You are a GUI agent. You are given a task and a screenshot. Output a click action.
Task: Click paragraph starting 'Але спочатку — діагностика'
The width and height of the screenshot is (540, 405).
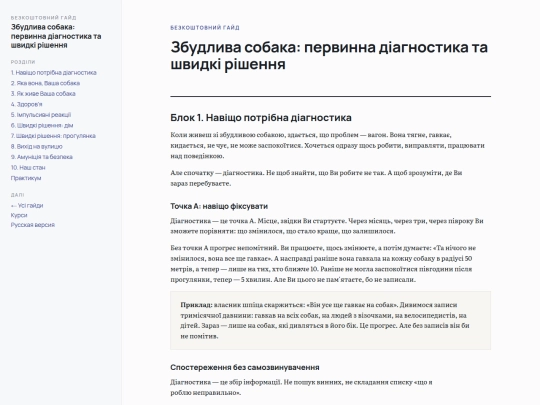tap(316, 178)
